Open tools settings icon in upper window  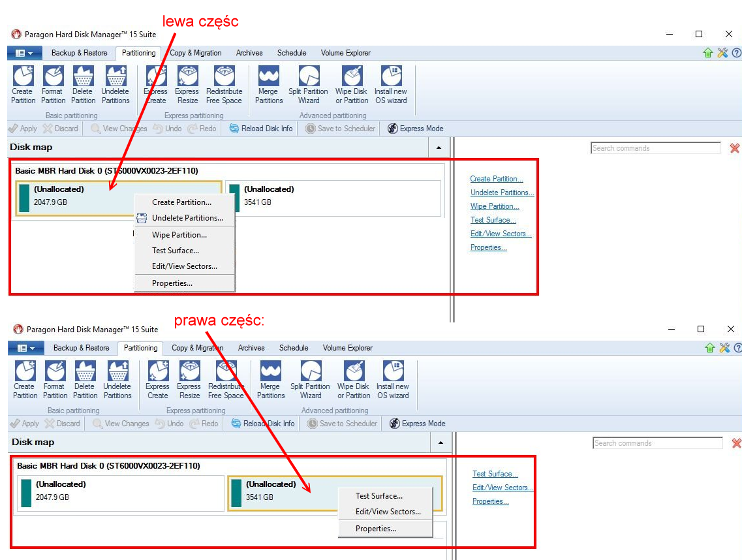tap(722, 53)
